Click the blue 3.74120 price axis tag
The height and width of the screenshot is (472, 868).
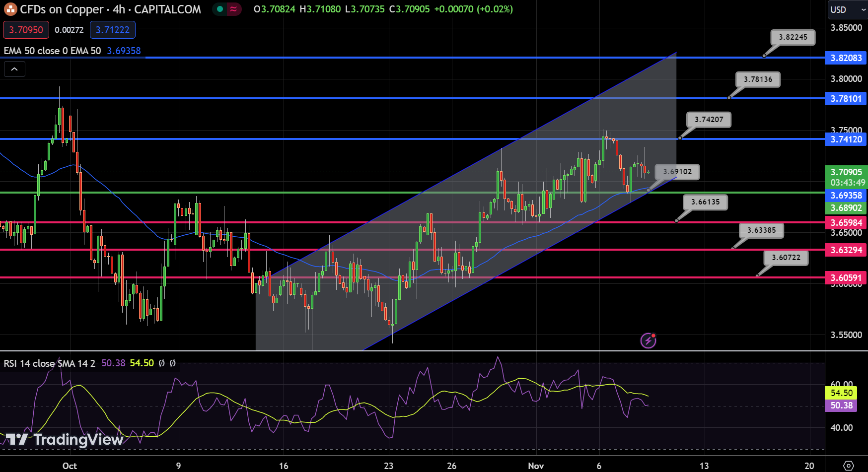pyautogui.click(x=846, y=139)
